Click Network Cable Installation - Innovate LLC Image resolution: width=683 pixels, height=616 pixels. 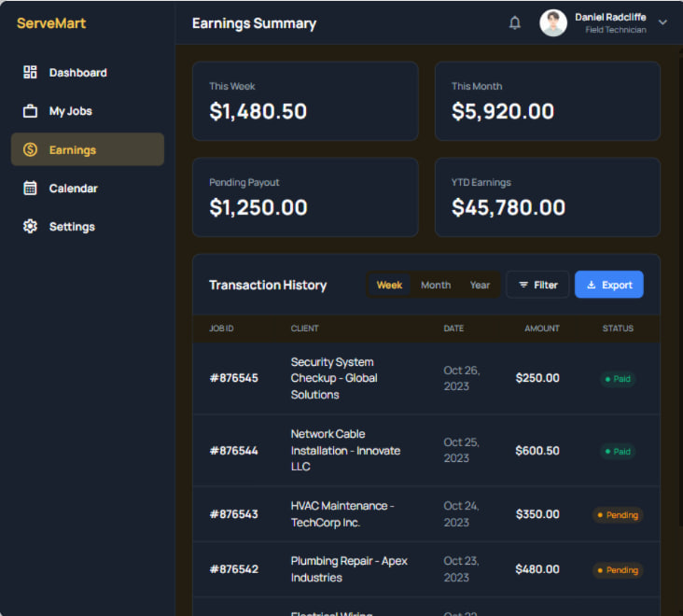click(x=345, y=450)
